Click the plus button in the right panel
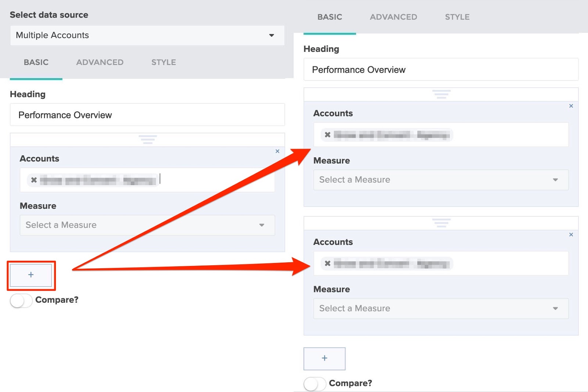588x392 pixels. (324, 358)
